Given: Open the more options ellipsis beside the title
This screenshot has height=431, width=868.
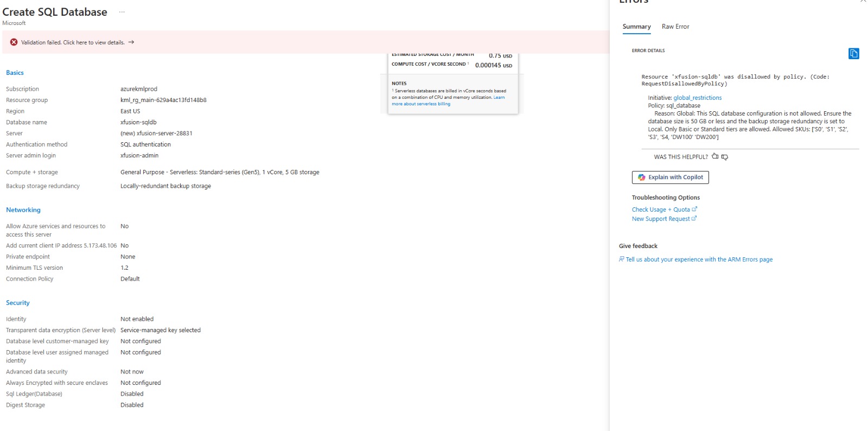Looking at the screenshot, I should pos(122,12).
